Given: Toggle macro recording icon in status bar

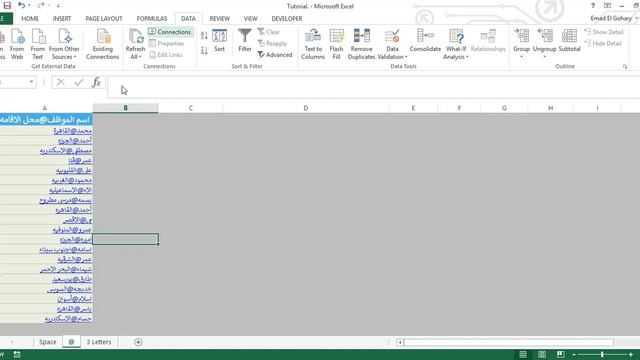Looking at the screenshot, I should [x=17, y=355].
